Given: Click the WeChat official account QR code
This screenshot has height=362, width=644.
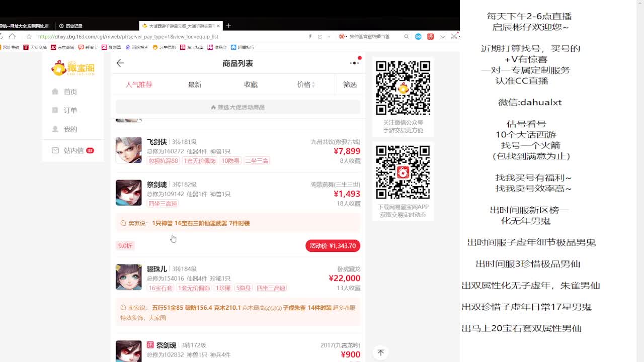Looking at the screenshot, I should 403,88.
